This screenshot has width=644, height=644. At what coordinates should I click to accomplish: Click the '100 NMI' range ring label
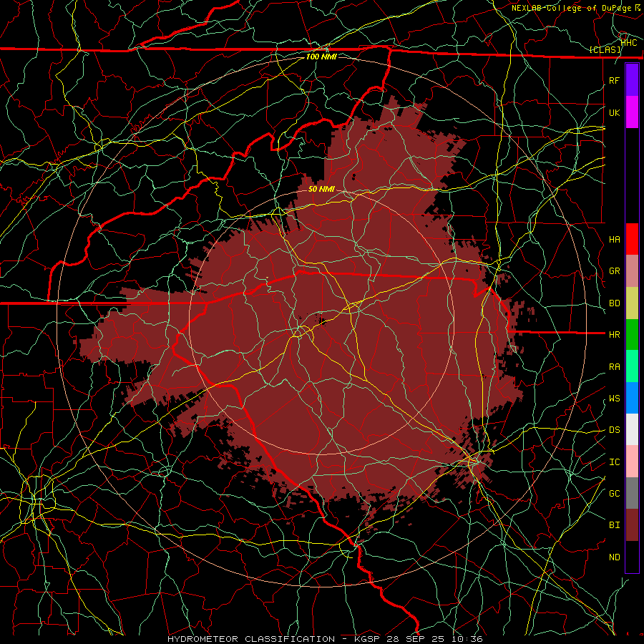(x=321, y=57)
